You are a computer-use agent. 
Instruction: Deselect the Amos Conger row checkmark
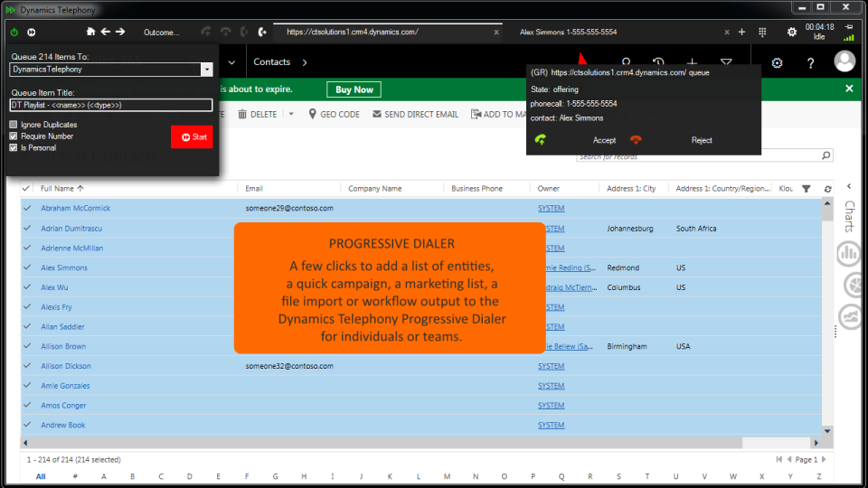(27, 405)
